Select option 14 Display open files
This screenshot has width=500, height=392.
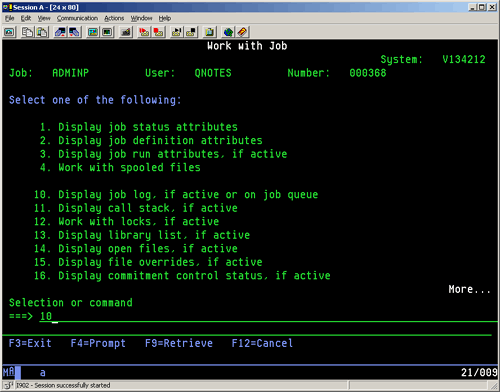pyautogui.click(x=136, y=248)
